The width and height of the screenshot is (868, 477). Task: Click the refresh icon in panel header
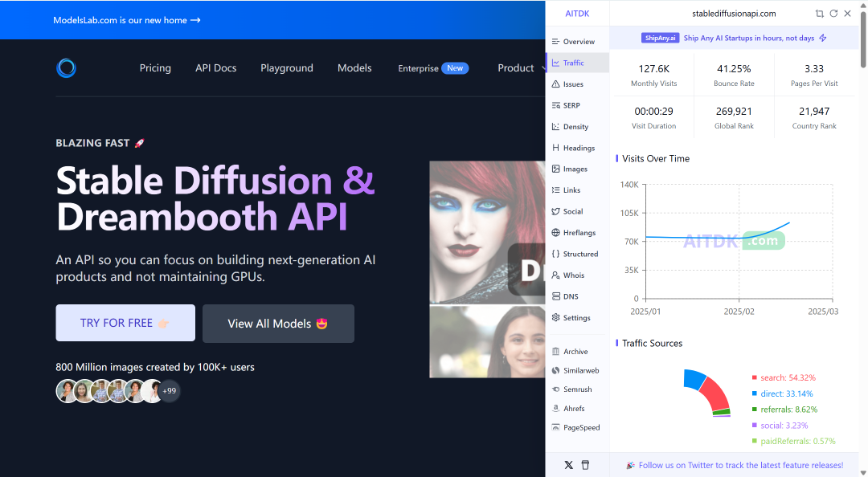833,14
